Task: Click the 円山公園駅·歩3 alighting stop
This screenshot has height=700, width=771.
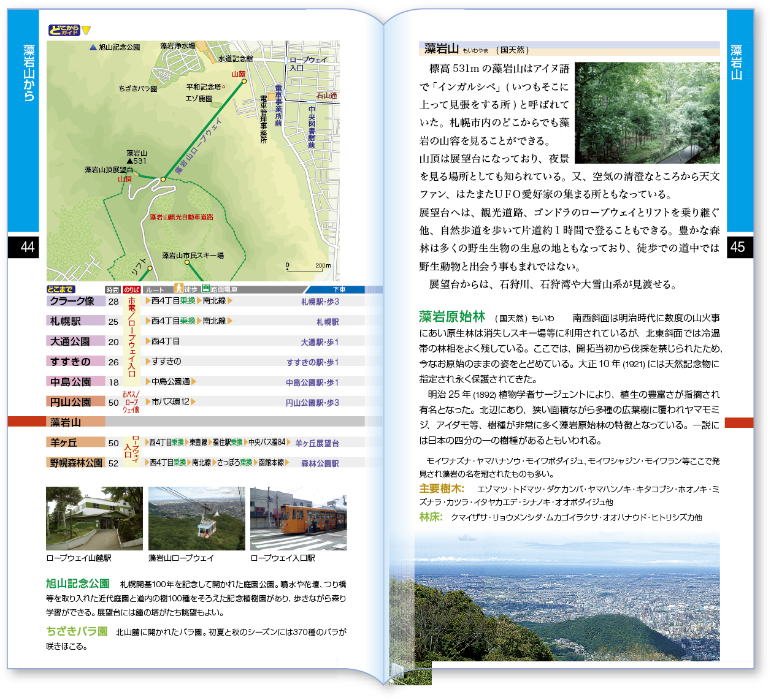Action: (312, 403)
